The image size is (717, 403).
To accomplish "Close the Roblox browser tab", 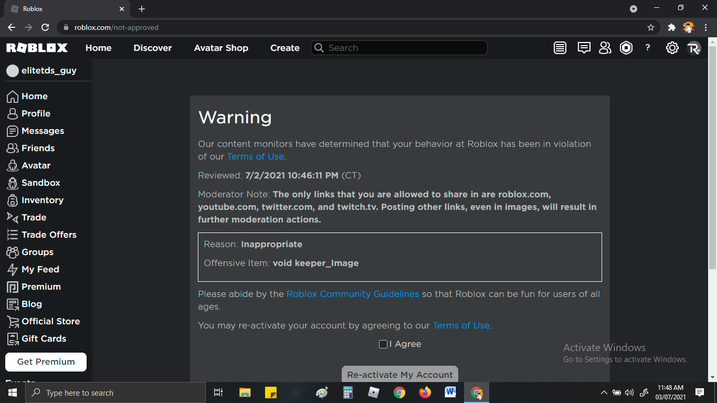I will pos(122,9).
